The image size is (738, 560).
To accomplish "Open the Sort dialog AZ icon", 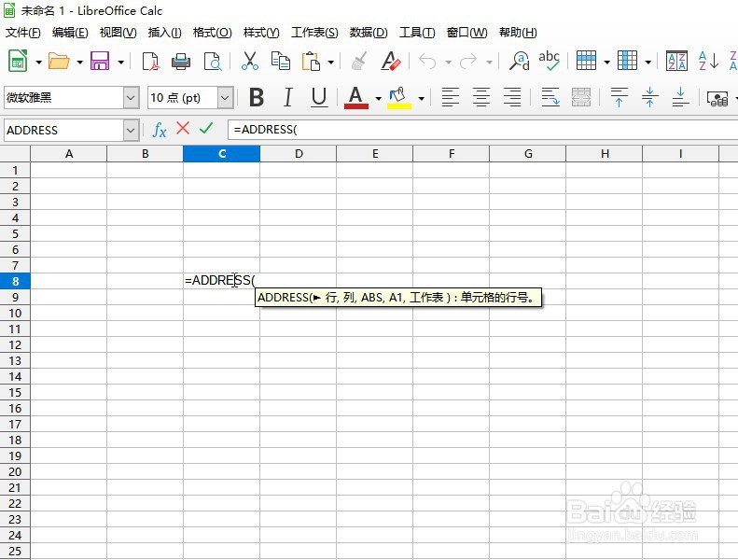I will [676, 62].
